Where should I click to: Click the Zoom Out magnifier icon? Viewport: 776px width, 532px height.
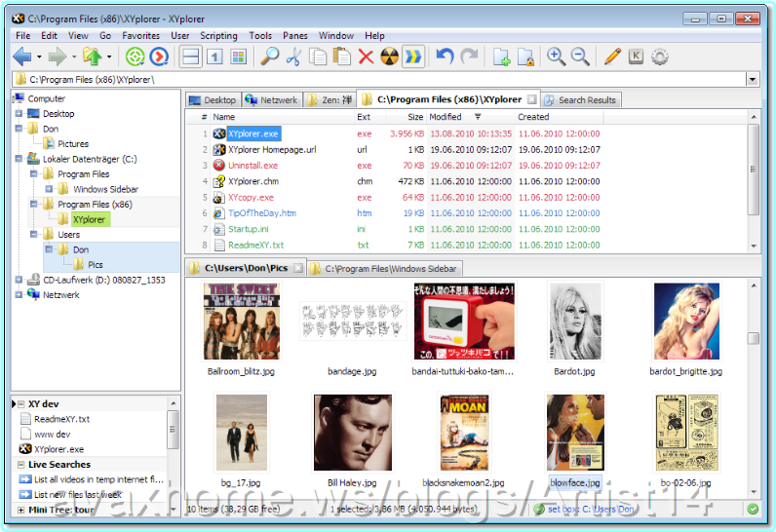pyautogui.click(x=580, y=57)
